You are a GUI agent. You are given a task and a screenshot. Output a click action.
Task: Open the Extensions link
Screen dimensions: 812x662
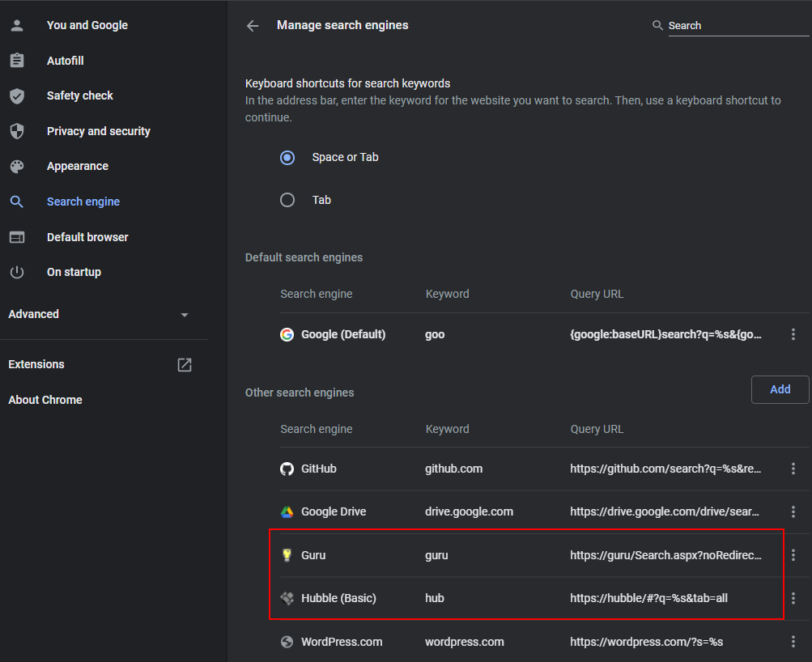tap(36, 364)
